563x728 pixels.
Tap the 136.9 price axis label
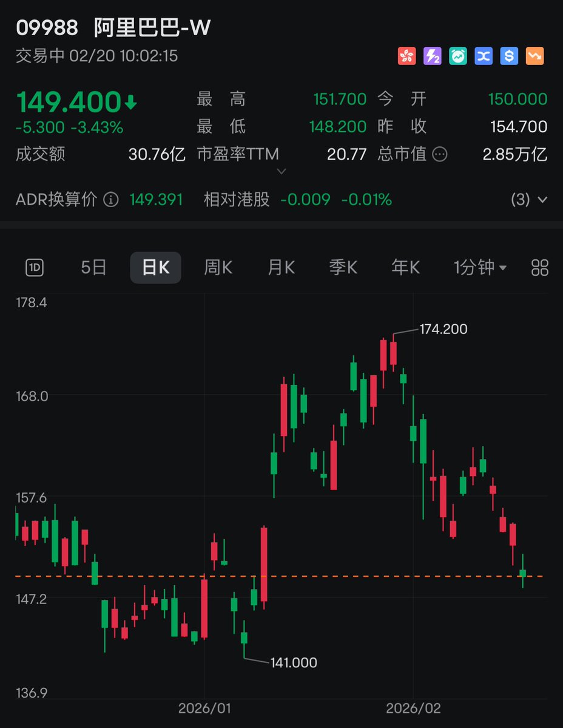32,693
